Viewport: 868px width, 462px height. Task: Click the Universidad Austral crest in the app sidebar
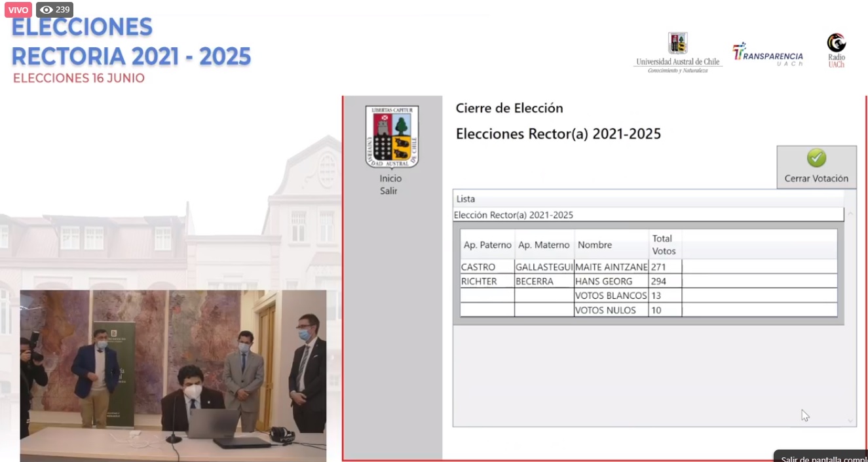coord(392,137)
